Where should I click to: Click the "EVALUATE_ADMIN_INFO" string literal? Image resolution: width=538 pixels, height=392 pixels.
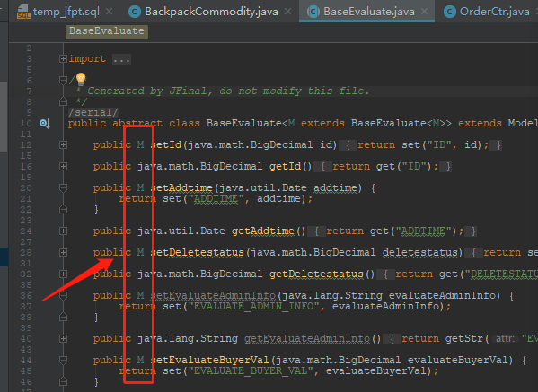[x=253, y=306]
